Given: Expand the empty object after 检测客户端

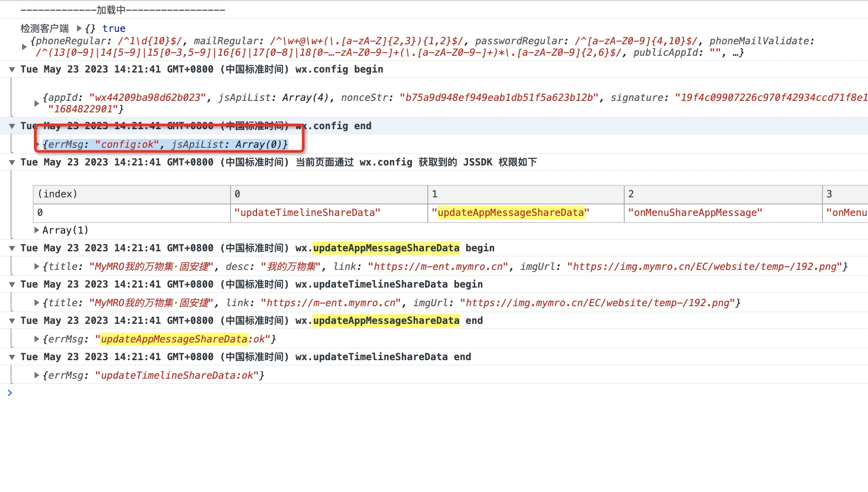Looking at the screenshot, I should click(x=79, y=28).
